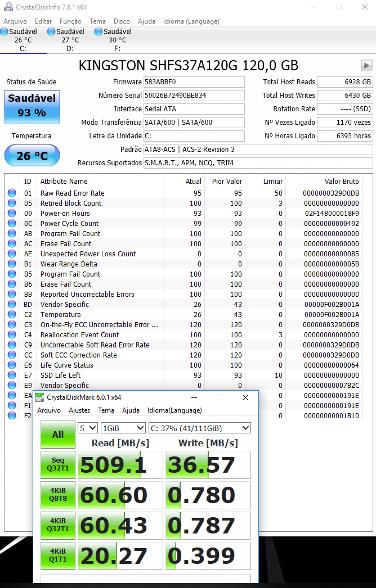Open Tema menu in CrystalDiskMark

pos(106,410)
